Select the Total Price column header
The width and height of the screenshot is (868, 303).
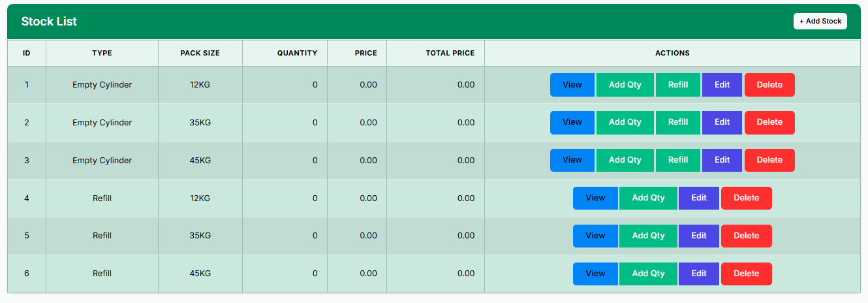450,53
